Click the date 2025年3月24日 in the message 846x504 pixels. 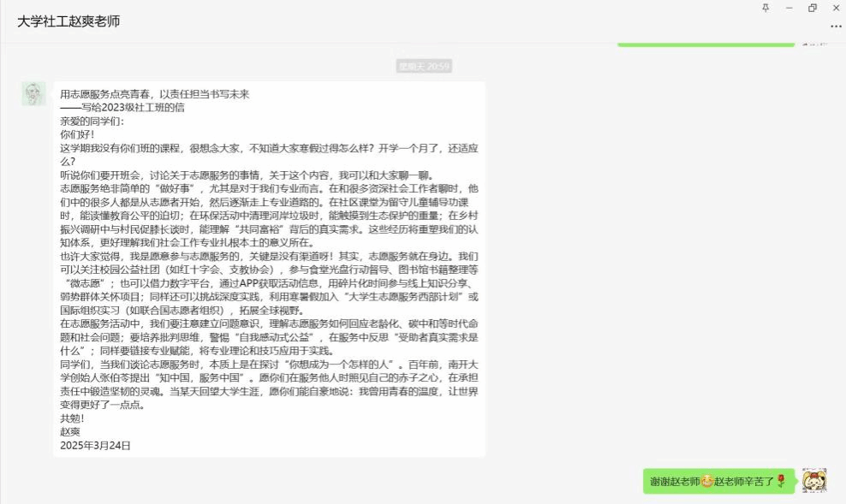95,446
